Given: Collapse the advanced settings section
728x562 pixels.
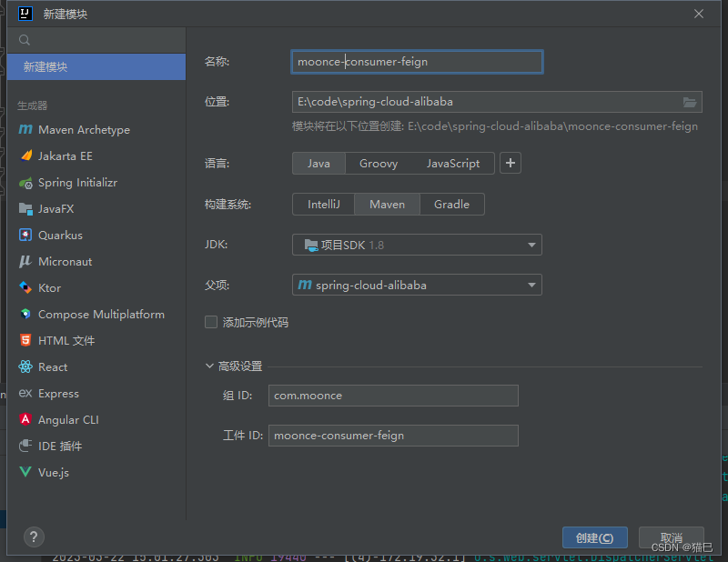Looking at the screenshot, I should click(x=209, y=366).
